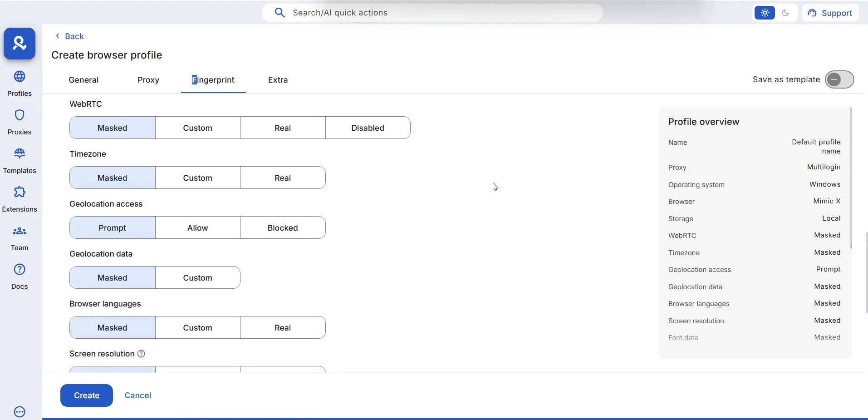The height and width of the screenshot is (420, 868).
Task: Set Timezone to Custom
Action: pos(198,178)
